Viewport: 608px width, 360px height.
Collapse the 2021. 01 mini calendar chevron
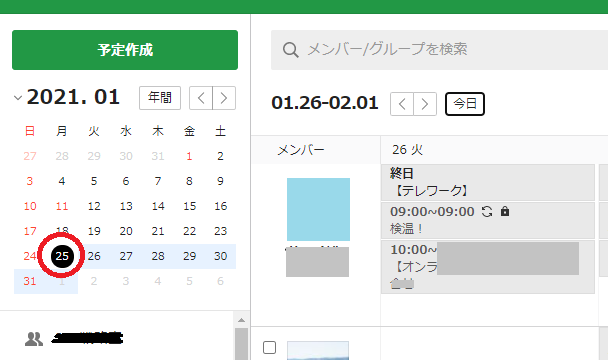[18, 98]
